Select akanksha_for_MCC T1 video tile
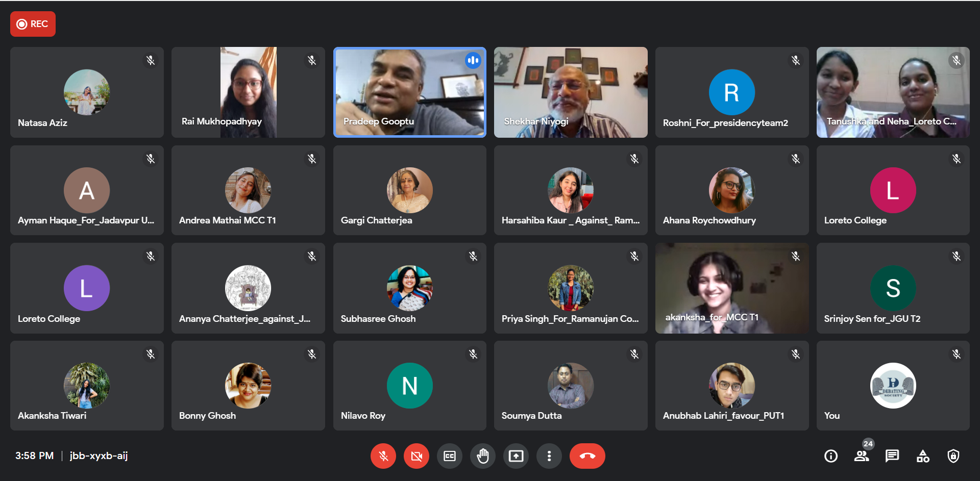980x481 pixels. (x=732, y=288)
